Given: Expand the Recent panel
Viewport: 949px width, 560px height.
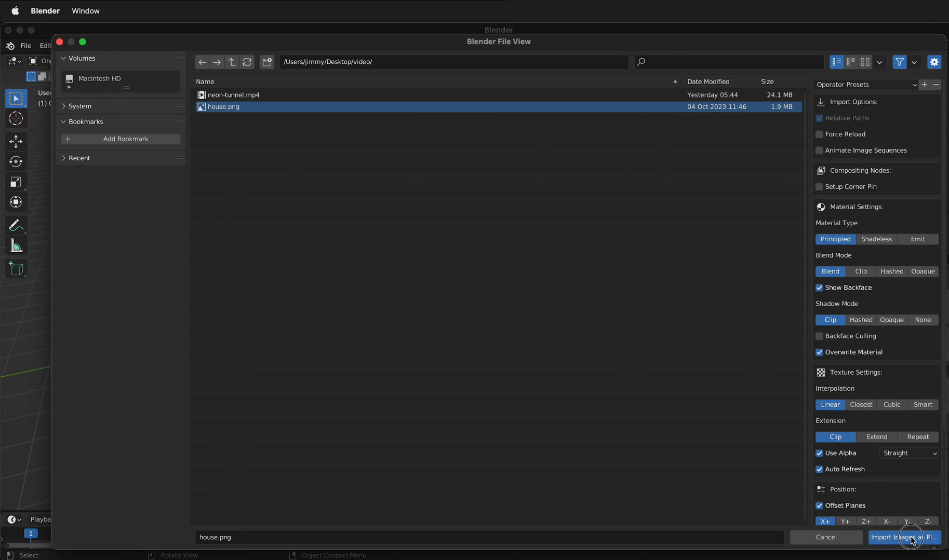Looking at the screenshot, I should 64,158.
